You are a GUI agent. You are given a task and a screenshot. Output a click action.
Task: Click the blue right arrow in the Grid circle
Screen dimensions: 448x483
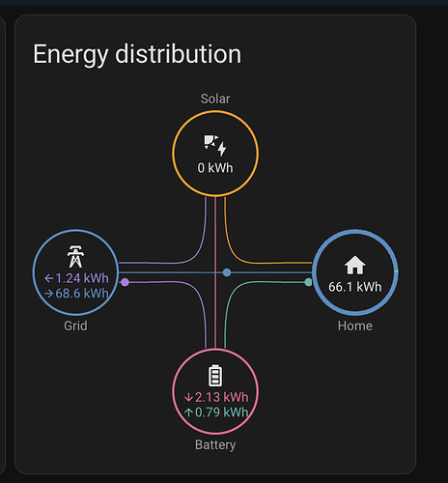coord(49,294)
